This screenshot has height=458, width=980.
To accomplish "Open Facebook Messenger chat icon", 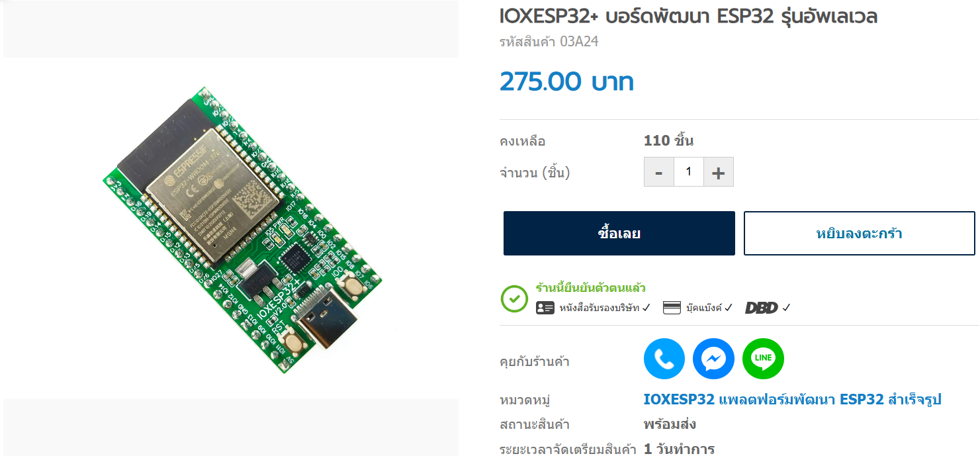I will pyautogui.click(x=713, y=359).
